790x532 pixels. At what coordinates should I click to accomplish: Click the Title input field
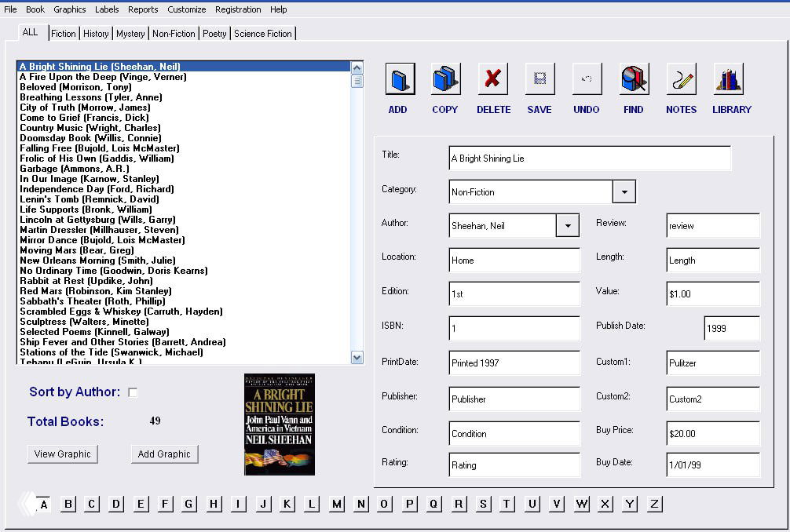coord(589,159)
